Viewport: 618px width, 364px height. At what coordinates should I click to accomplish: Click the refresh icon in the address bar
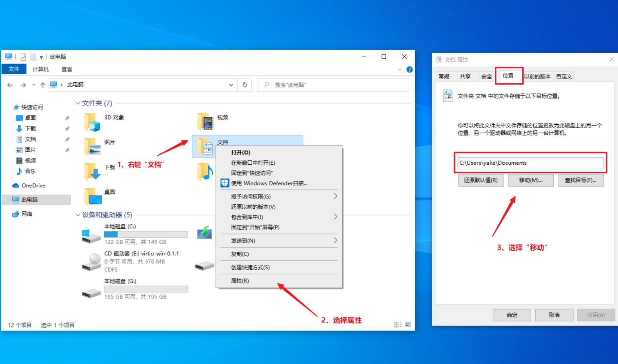click(x=244, y=85)
